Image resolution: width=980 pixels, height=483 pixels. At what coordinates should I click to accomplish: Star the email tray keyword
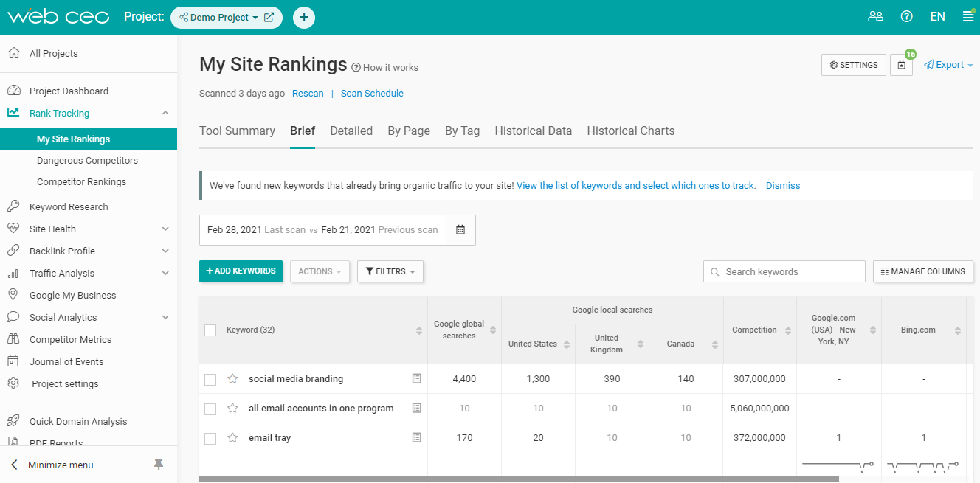point(232,437)
